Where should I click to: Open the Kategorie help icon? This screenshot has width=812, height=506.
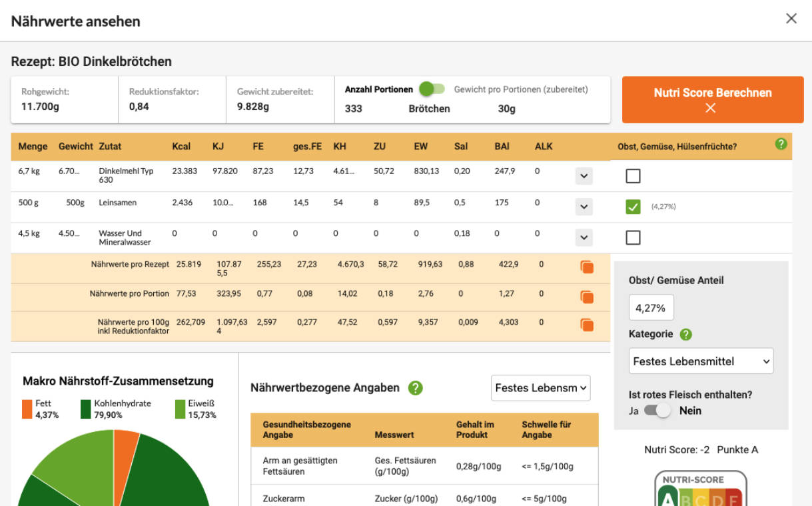686,335
